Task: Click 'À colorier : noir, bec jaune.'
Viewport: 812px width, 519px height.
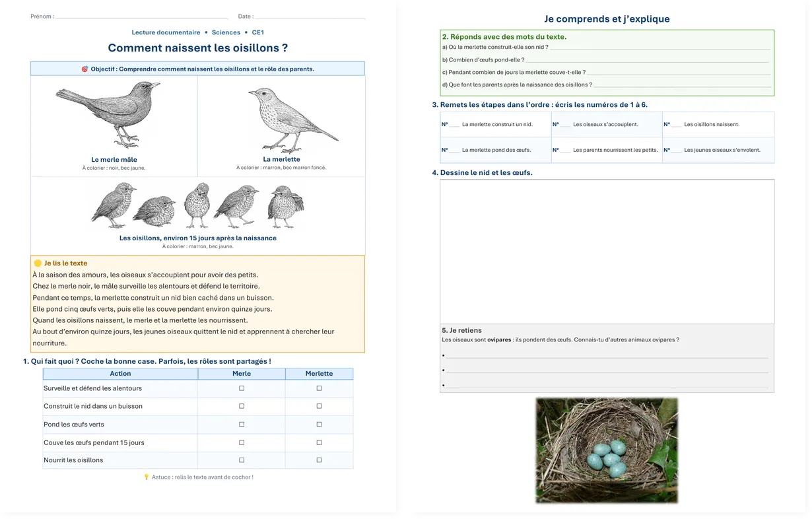Action: tap(114, 168)
